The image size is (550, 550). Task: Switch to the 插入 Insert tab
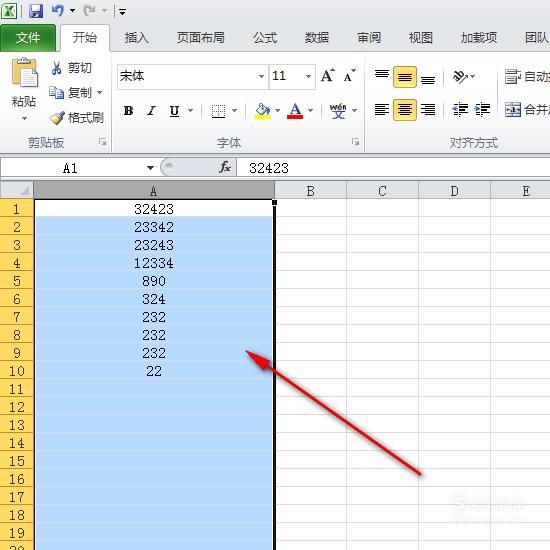(x=136, y=38)
